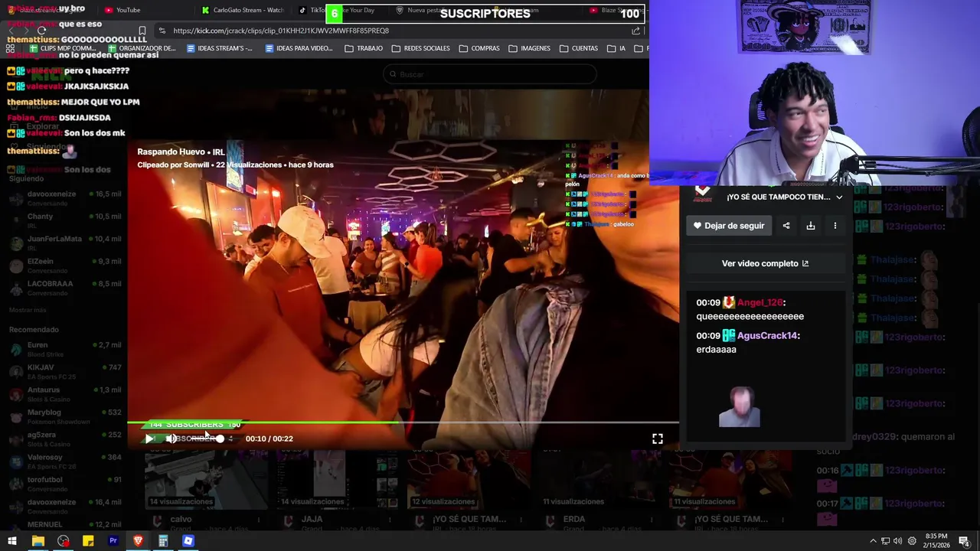The image size is (980, 551).
Task: Open IDEAS PARA VIDEO... bookmark
Action: (299, 48)
